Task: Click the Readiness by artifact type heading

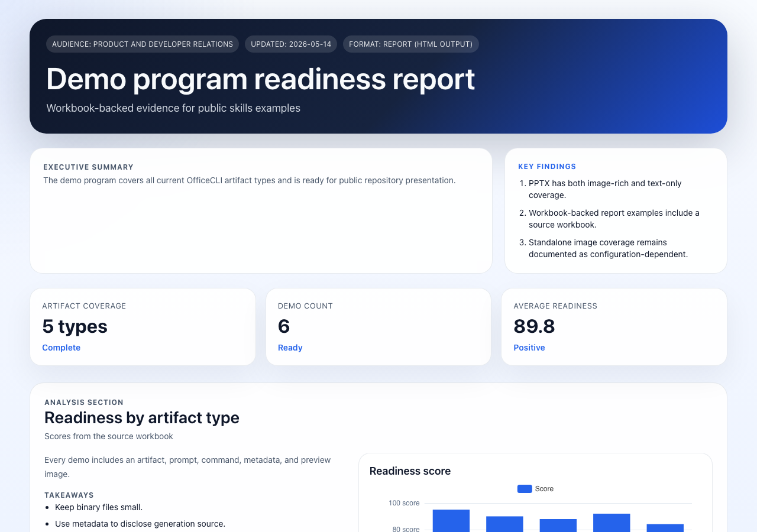Action: (142, 418)
